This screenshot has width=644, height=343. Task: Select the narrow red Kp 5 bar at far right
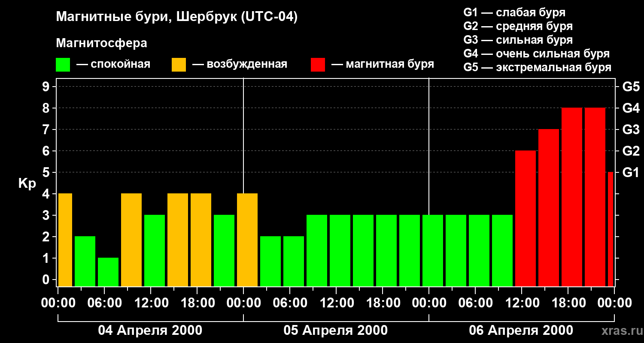click(x=611, y=229)
